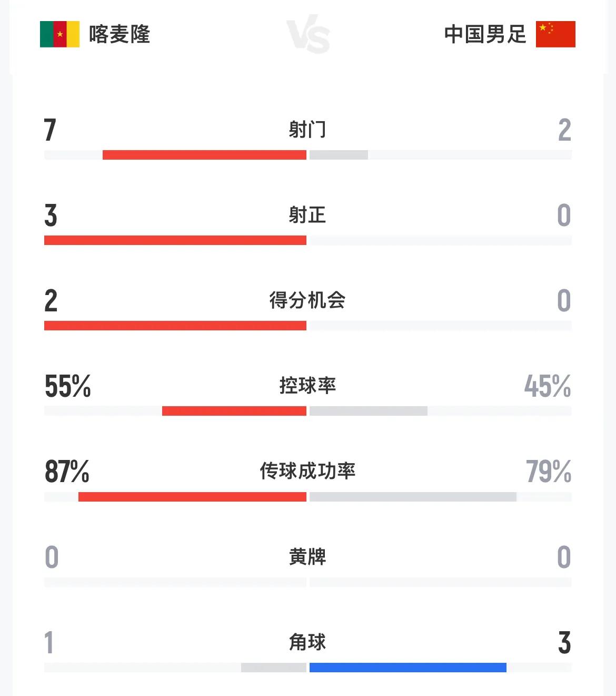The image size is (616, 696).
Task: Select the 射门 stat label
Action: click(x=307, y=130)
